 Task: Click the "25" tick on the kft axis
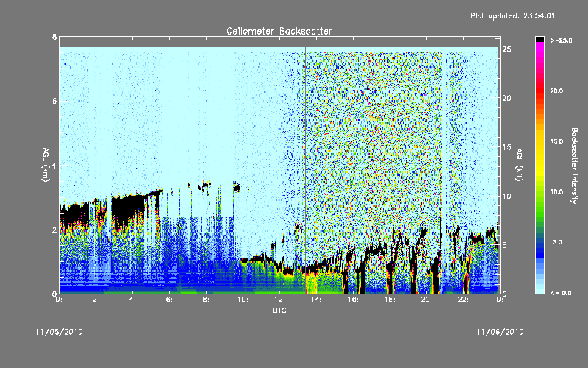click(x=506, y=49)
